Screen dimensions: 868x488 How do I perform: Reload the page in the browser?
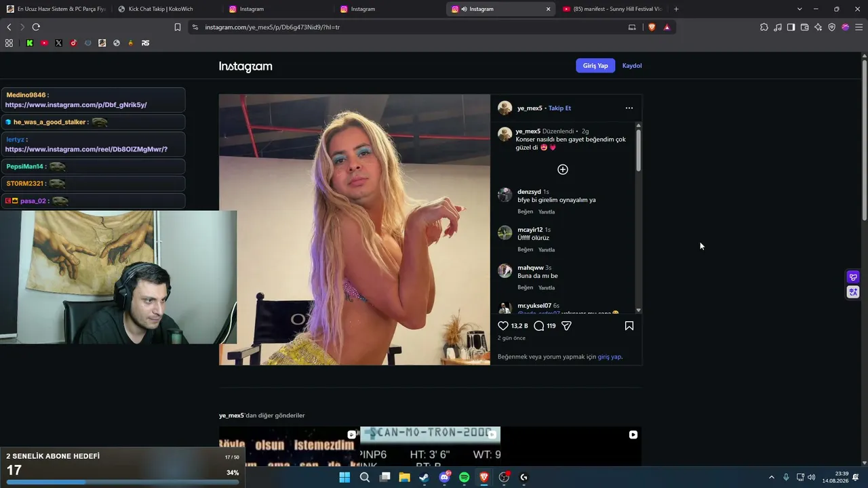click(x=36, y=27)
